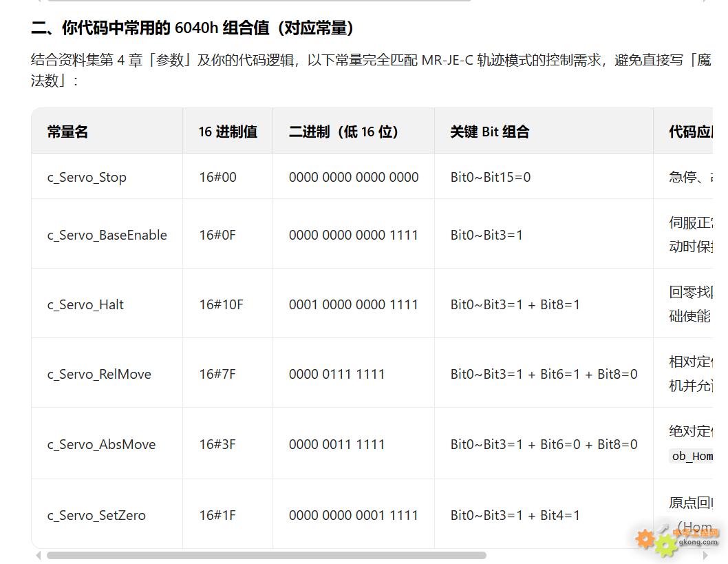Click the 16#7F hex value cell
Screen dimensions: 728x564
217,374
